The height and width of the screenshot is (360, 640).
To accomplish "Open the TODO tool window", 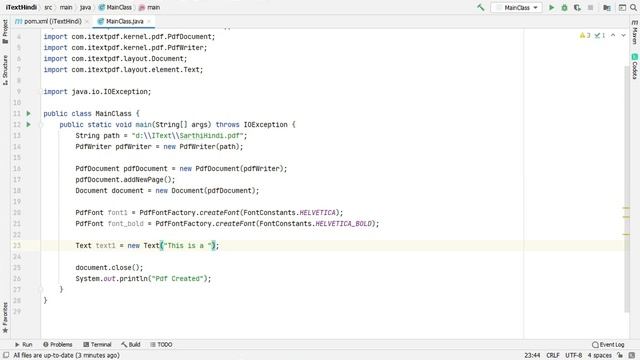I will click(x=161, y=344).
